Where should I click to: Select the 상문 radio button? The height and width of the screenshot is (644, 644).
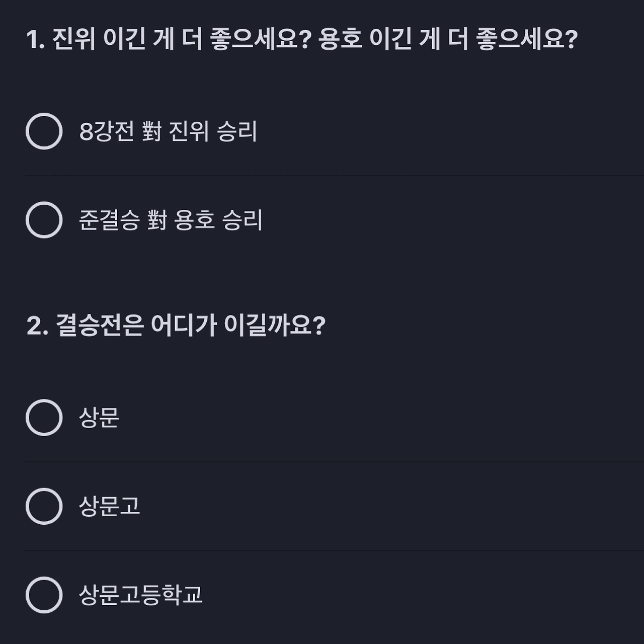coord(44,418)
